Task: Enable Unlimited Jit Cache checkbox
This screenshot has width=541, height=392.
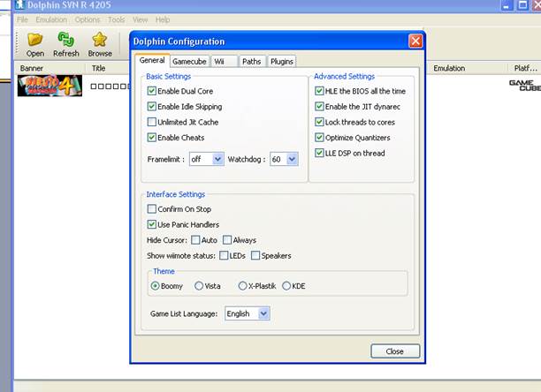Action: [x=151, y=122]
